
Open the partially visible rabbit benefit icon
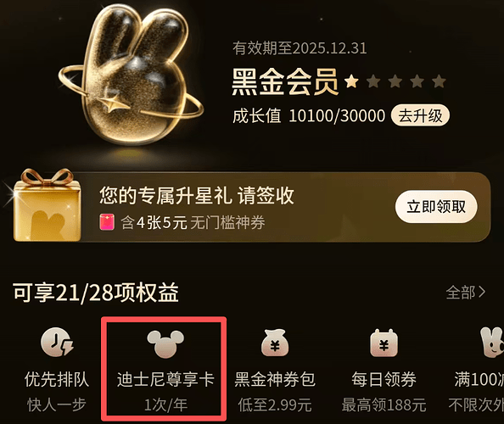pyautogui.click(x=492, y=343)
